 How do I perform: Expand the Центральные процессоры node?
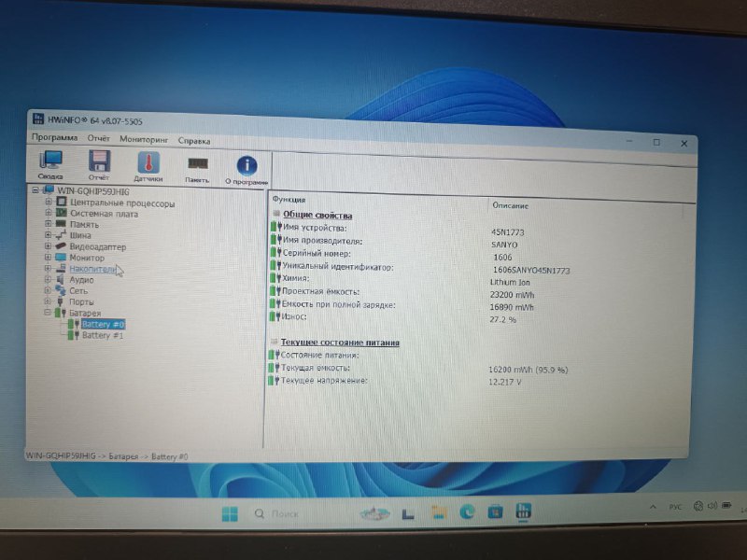click(49, 202)
